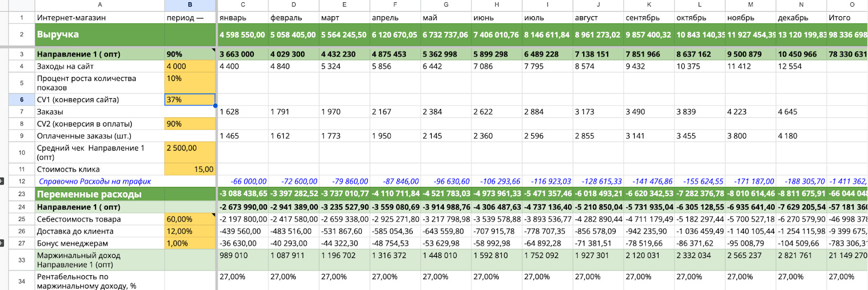The height and width of the screenshot is (290, 868).
Task: Expand the row group at row 12
Action: click(x=2, y=181)
